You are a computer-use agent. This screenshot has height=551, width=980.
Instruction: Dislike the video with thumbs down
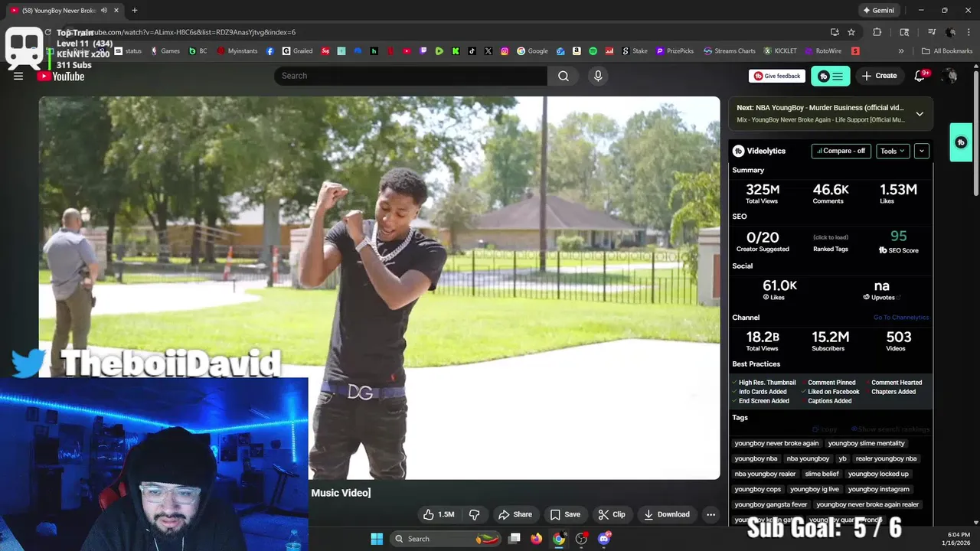click(x=474, y=514)
